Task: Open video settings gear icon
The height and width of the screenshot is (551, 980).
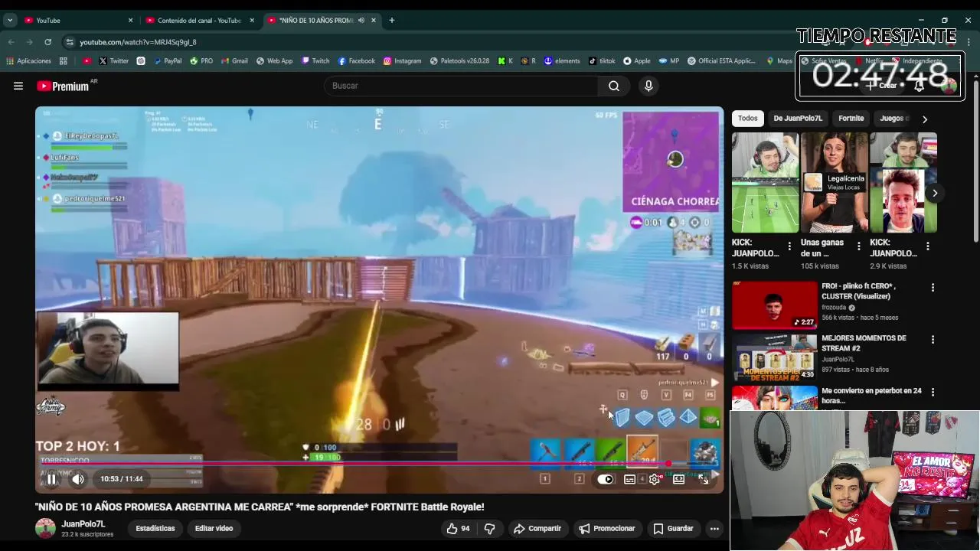Action: point(655,479)
